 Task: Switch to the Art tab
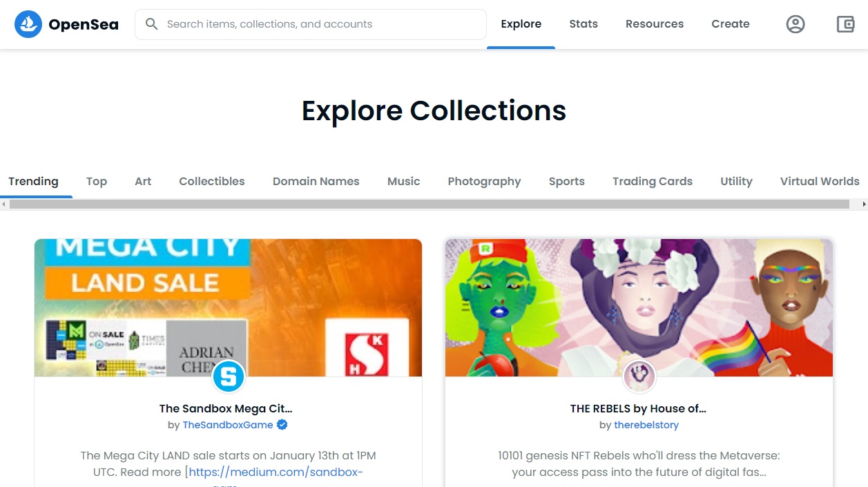click(143, 182)
